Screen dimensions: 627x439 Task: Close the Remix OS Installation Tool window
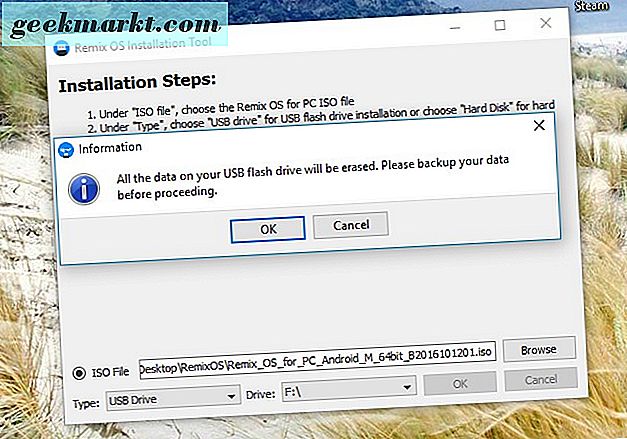(545, 23)
